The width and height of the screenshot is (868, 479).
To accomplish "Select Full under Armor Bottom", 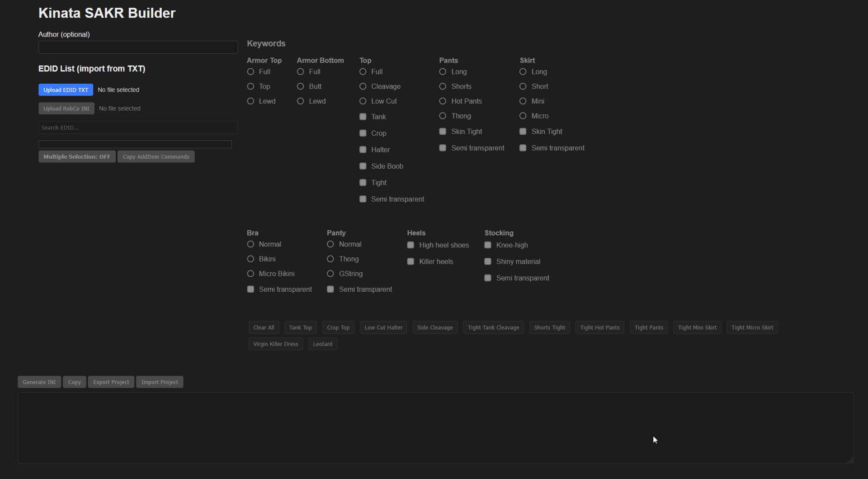I will point(300,71).
